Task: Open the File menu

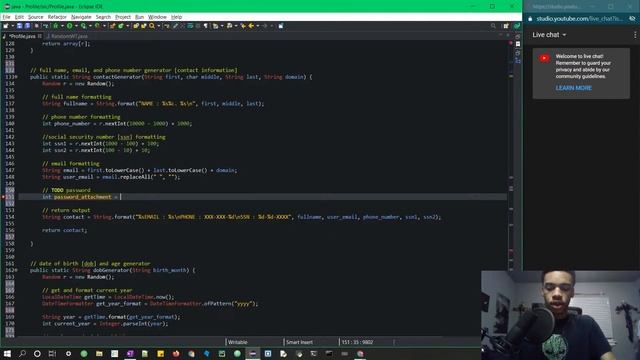Action: (x=6, y=17)
